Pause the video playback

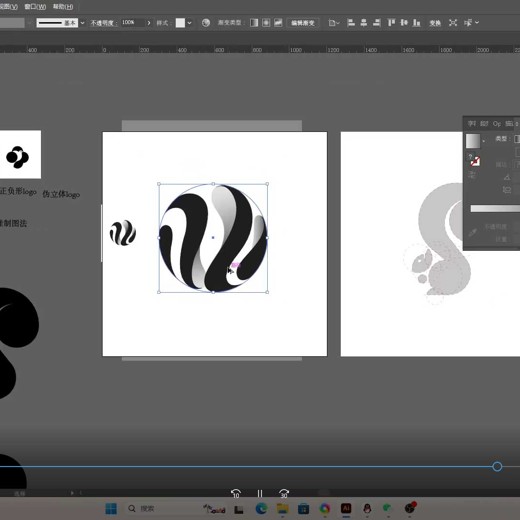coord(260,493)
